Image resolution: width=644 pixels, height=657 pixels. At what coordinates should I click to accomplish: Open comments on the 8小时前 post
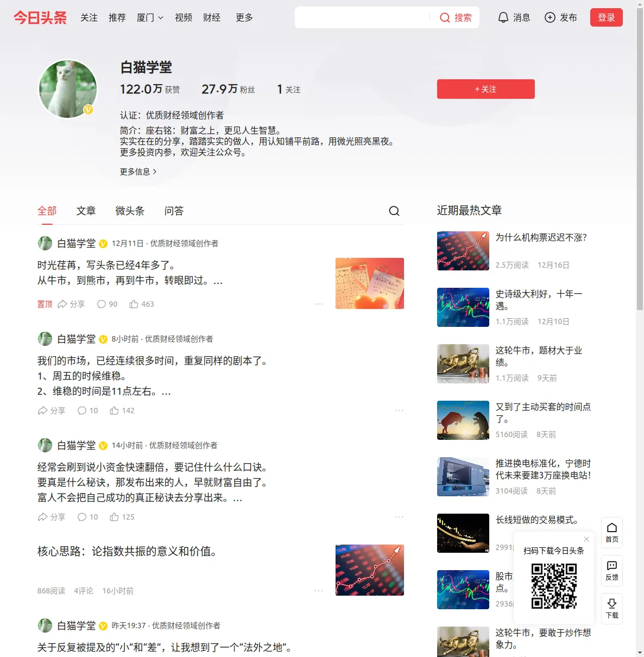[x=87, y=410]
